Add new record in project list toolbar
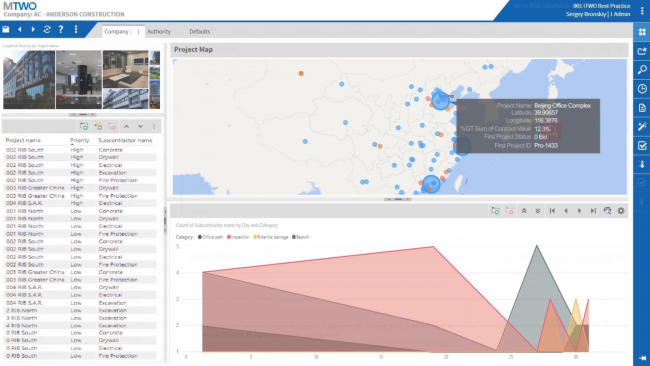The image size is (650, 366). 84,126
